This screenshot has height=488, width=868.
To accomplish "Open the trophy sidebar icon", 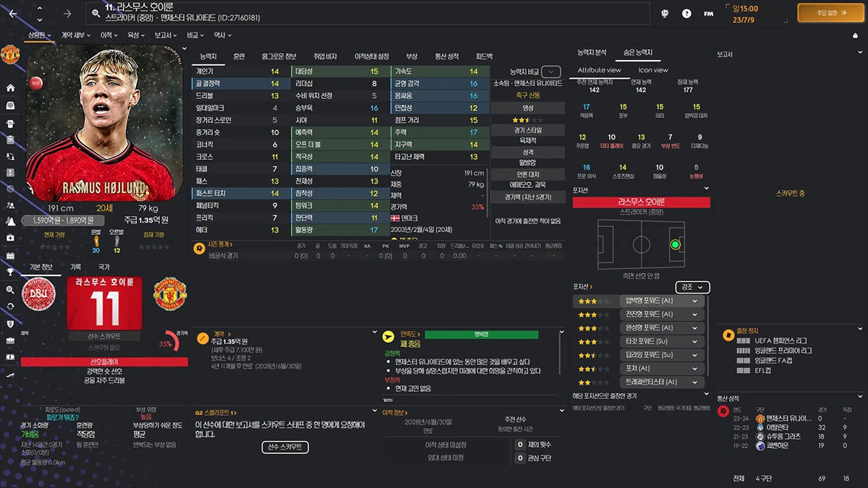I will point(10,273).
